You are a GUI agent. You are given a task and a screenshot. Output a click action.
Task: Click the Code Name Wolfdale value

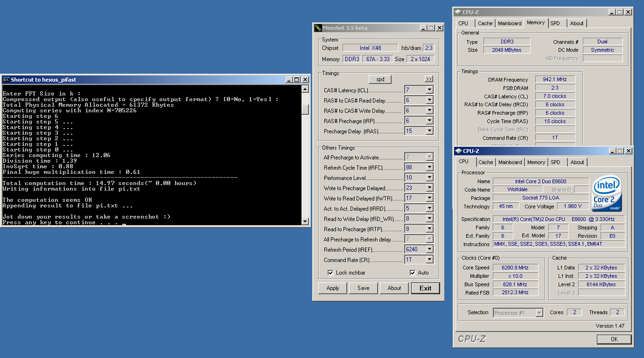pos(517,190)
